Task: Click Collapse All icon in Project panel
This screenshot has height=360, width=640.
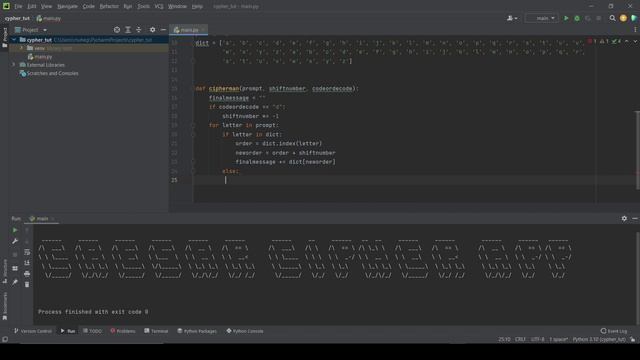Action: 139,30
